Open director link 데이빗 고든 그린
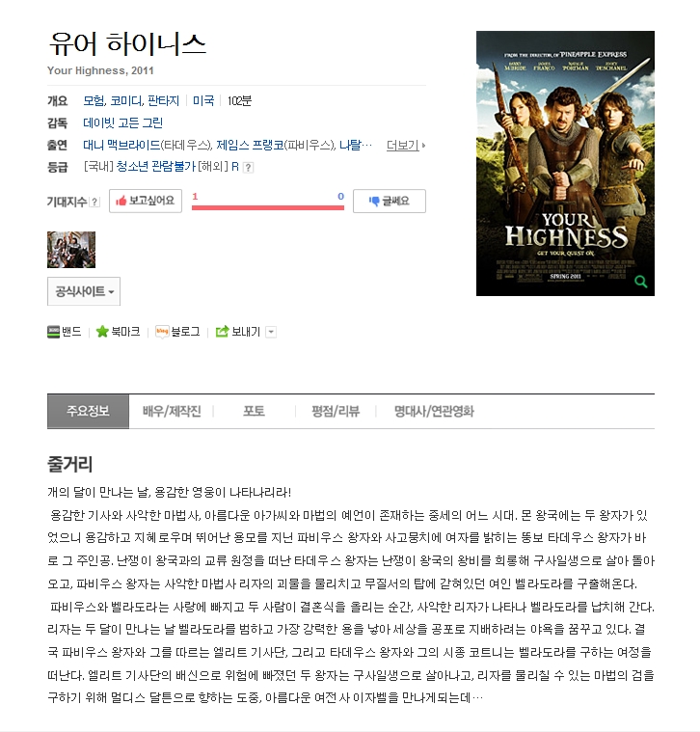The image size is (700, 732). 122,122
